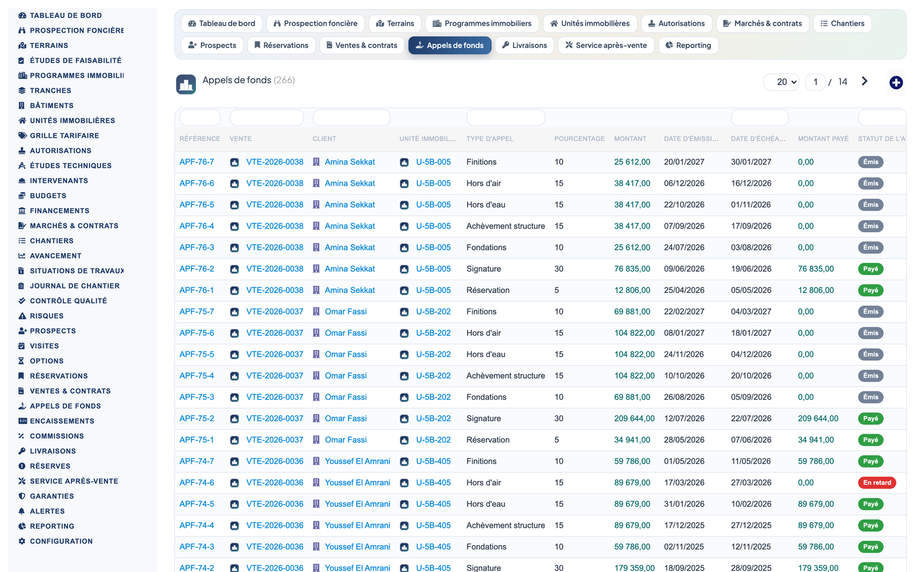
Task: Open page size dropdown showing 20
Action: pyautogui.click(x=781, y=82)
